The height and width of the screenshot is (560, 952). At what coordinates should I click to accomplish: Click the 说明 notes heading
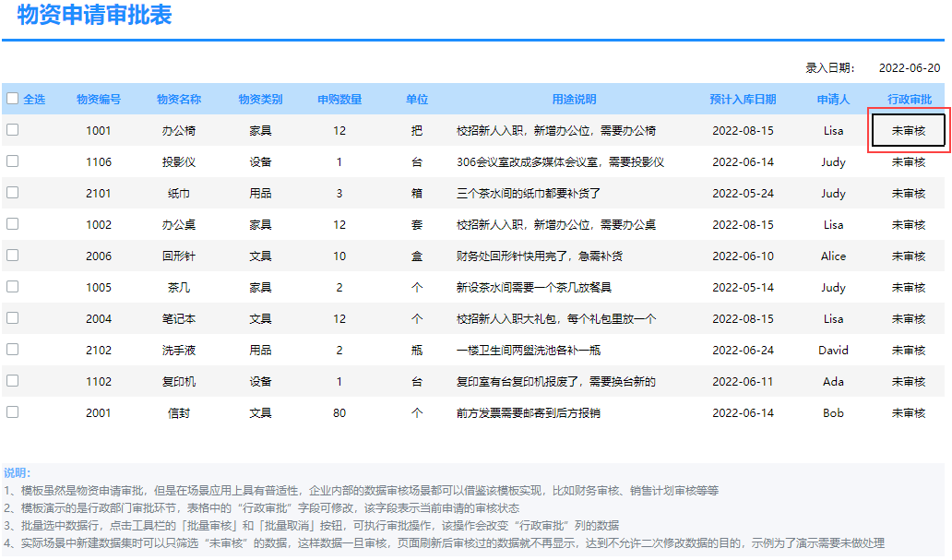pyautogui.click(x=17, y=472)
